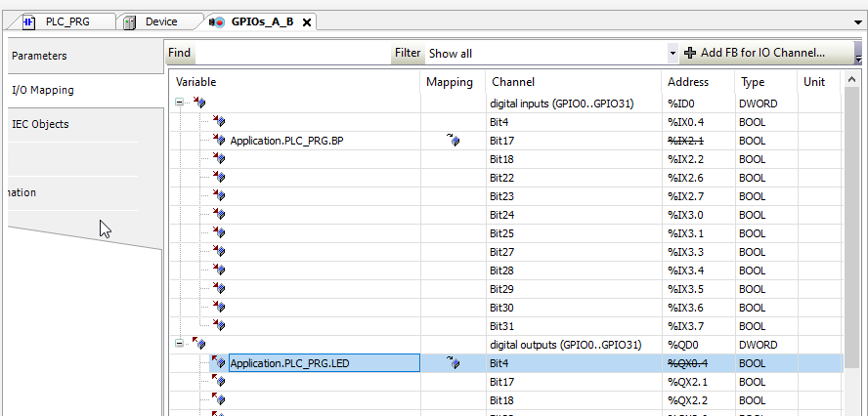The image size is (868, 416).
Task: Click the Find input field
Action: (291, 53)
